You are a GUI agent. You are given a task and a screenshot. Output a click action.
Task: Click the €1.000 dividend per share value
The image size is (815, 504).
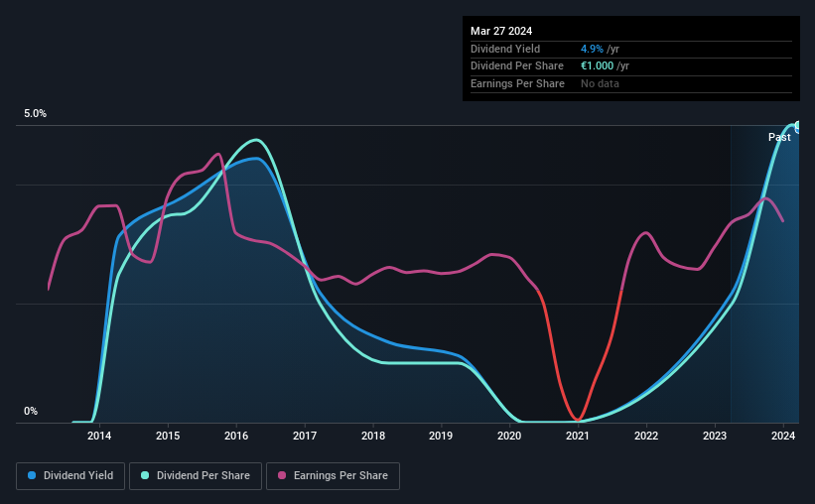597,66
